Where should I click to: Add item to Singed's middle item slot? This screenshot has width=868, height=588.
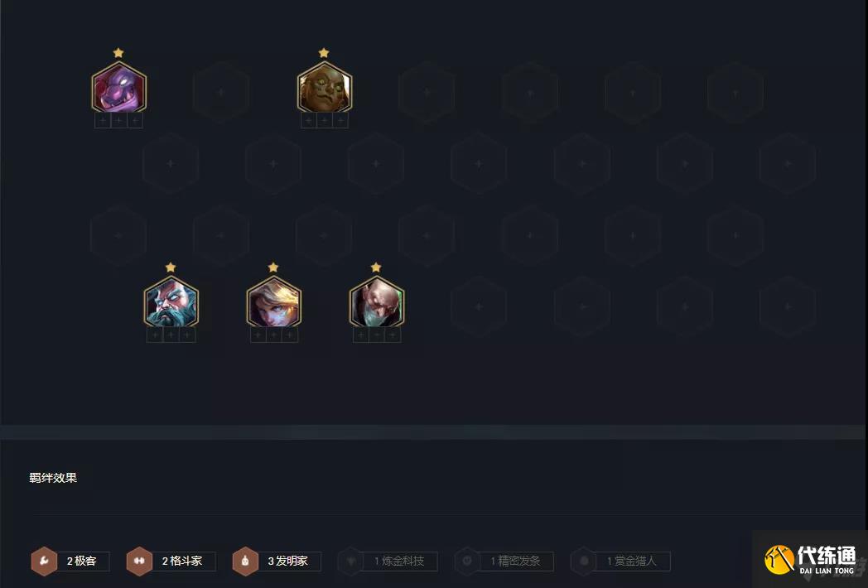[x=376, y=335]
